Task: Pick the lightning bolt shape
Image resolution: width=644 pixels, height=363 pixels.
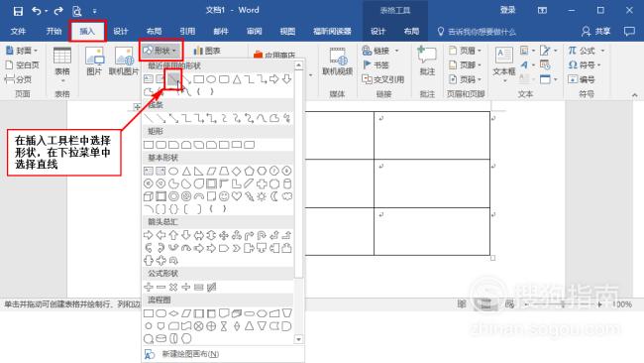Action: (x=249, y=196)
